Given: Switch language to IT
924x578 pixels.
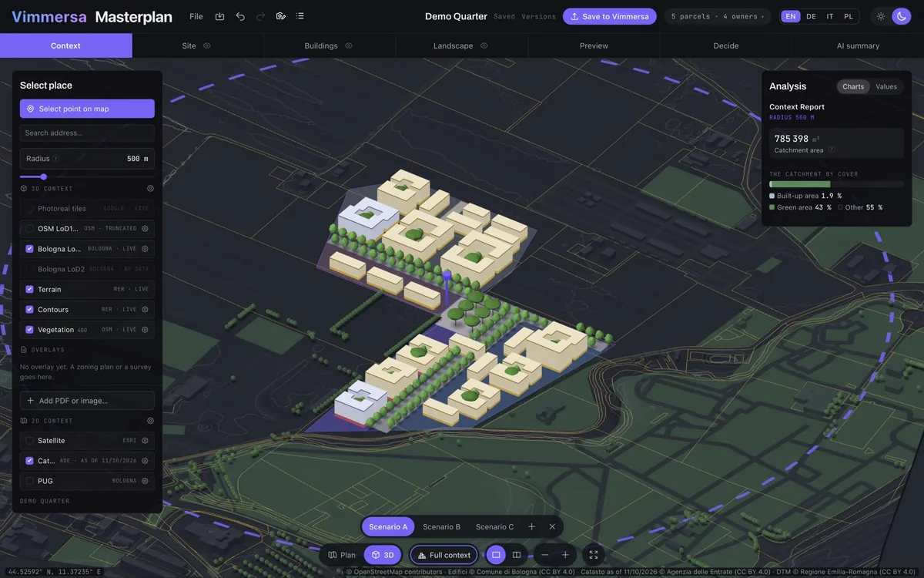Looking at the screenshot, I should click(830, 16).
